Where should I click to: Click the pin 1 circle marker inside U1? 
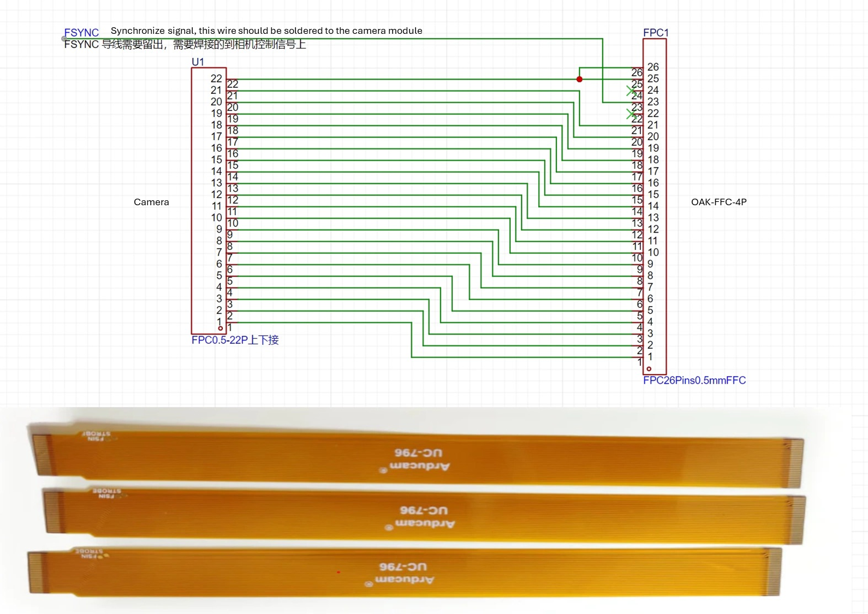click(221, 328)
